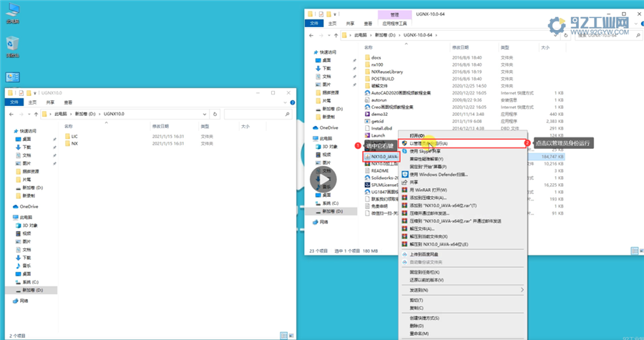Click 复制(C) in the context menu
Screen dimensions: 644x340
416,308
